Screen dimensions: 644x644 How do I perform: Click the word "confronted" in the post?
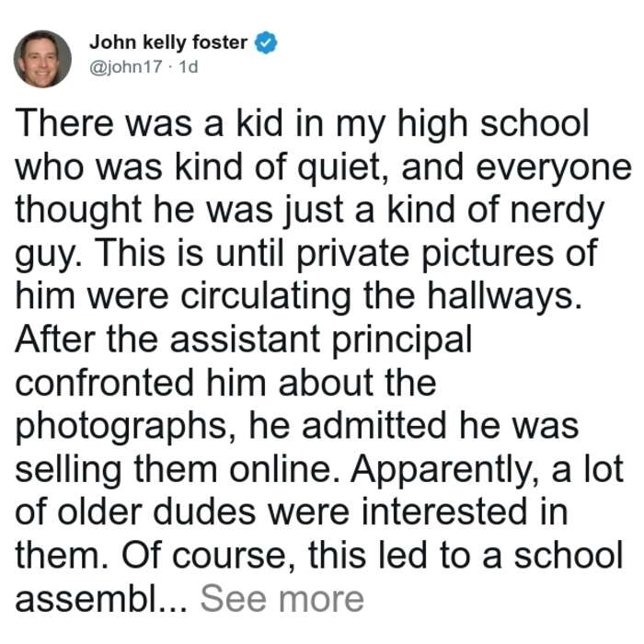[x=105, y=383]
